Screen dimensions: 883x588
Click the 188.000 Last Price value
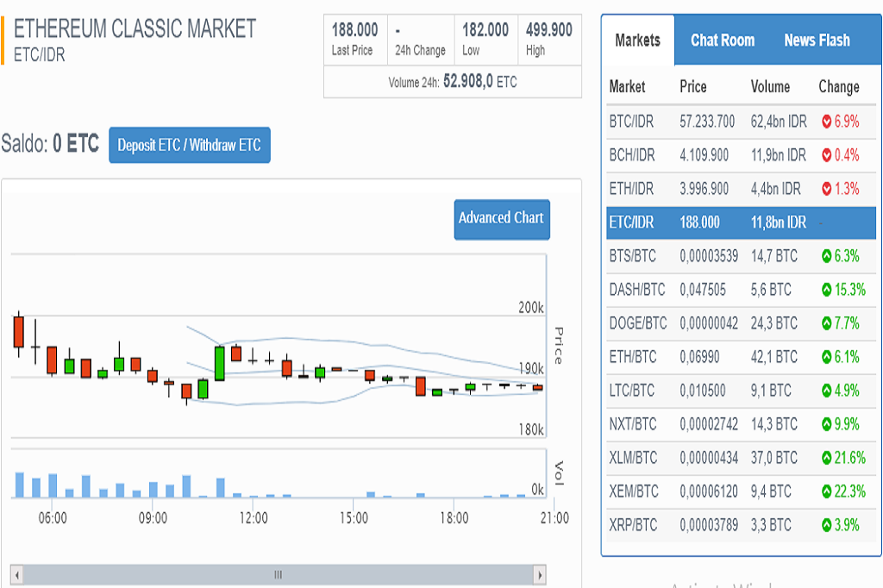[x=354, y=30]
